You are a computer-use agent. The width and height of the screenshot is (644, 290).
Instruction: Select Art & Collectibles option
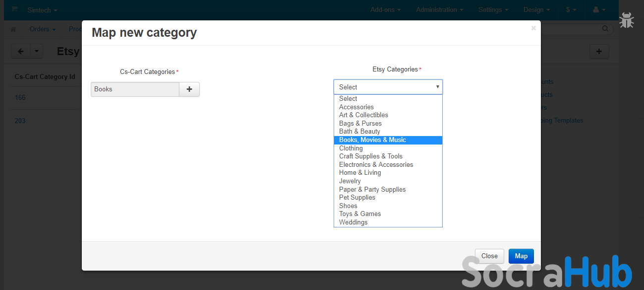[388, 115]
